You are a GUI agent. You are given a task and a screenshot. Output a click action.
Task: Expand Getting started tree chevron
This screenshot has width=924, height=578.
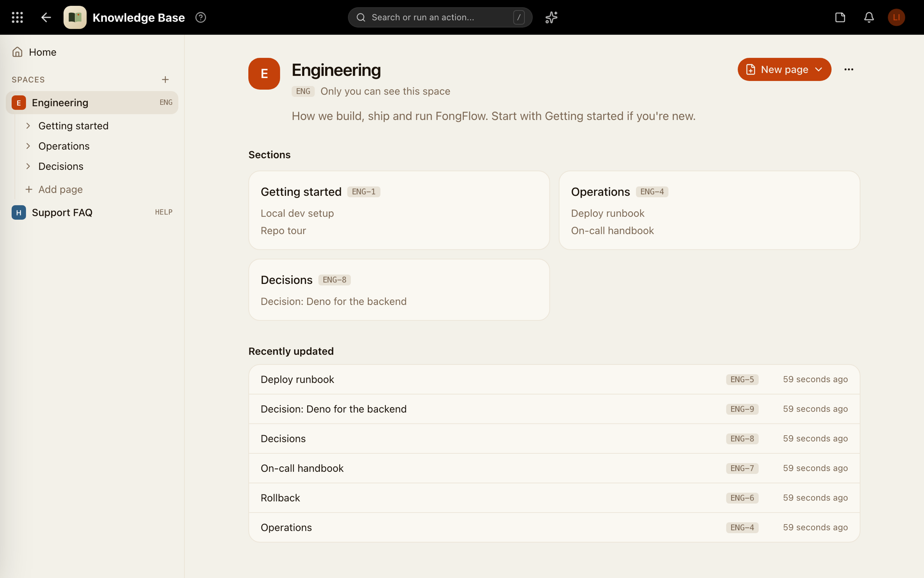(28, 126)
